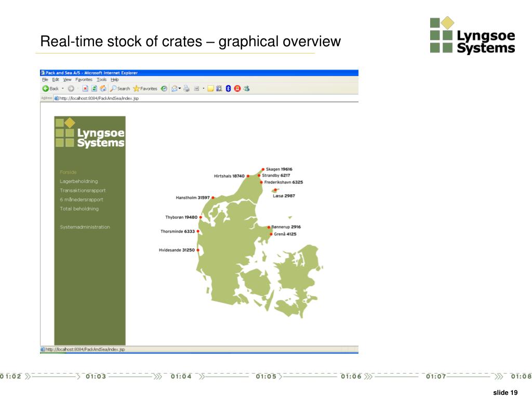Click the red round toolbar icon
The image size is (532, 399).
237,88
